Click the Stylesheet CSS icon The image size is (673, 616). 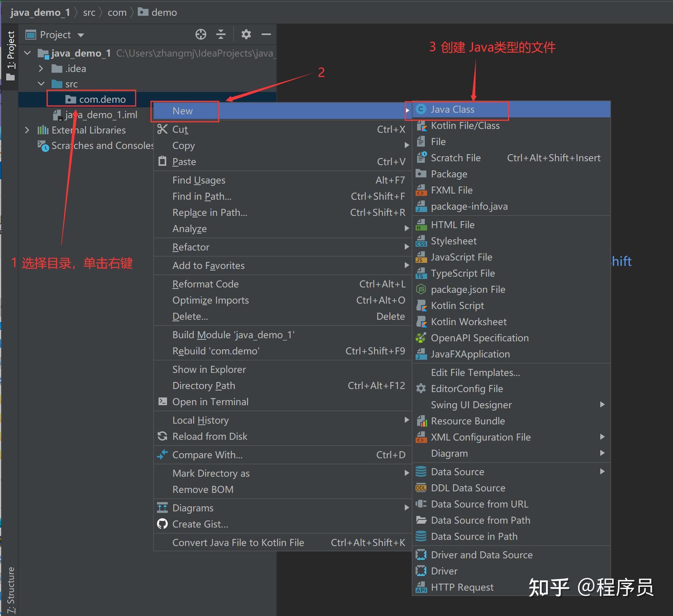pos(421,241)
